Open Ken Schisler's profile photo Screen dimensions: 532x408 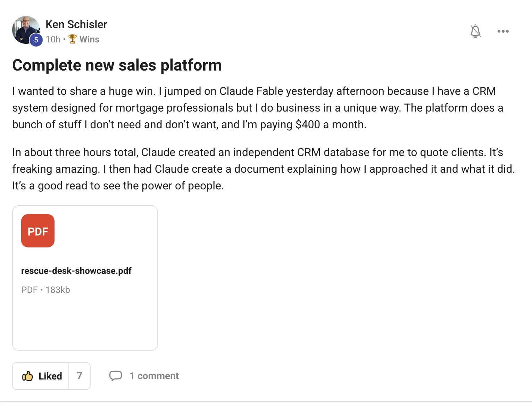[x=26, y=30]
